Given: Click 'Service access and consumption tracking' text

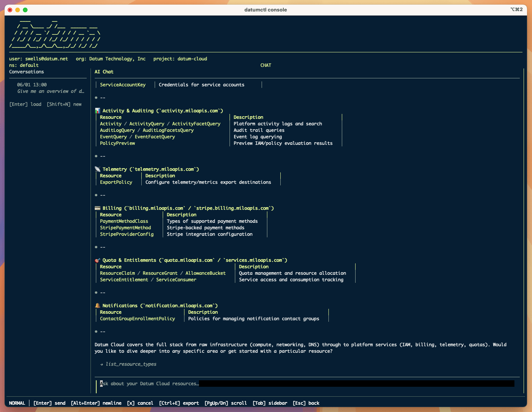Looking at the screenshot, I should (x=291, y=280).
